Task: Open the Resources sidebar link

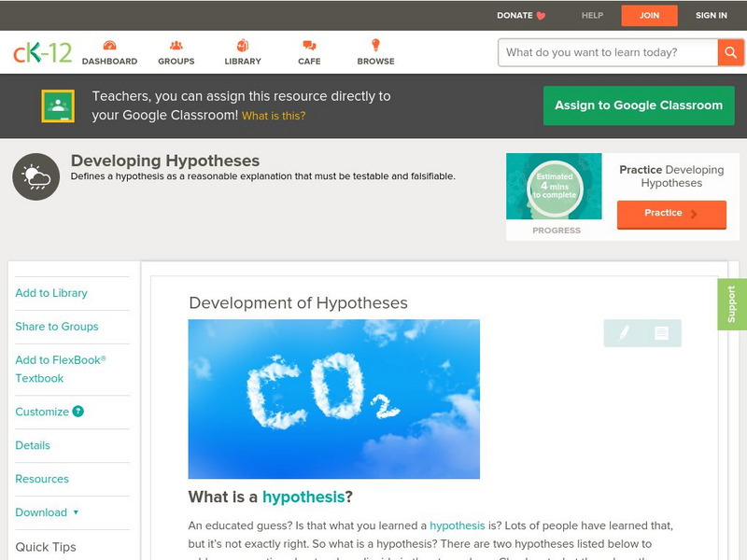Action: pyautogui.click(x=42, y=479)
